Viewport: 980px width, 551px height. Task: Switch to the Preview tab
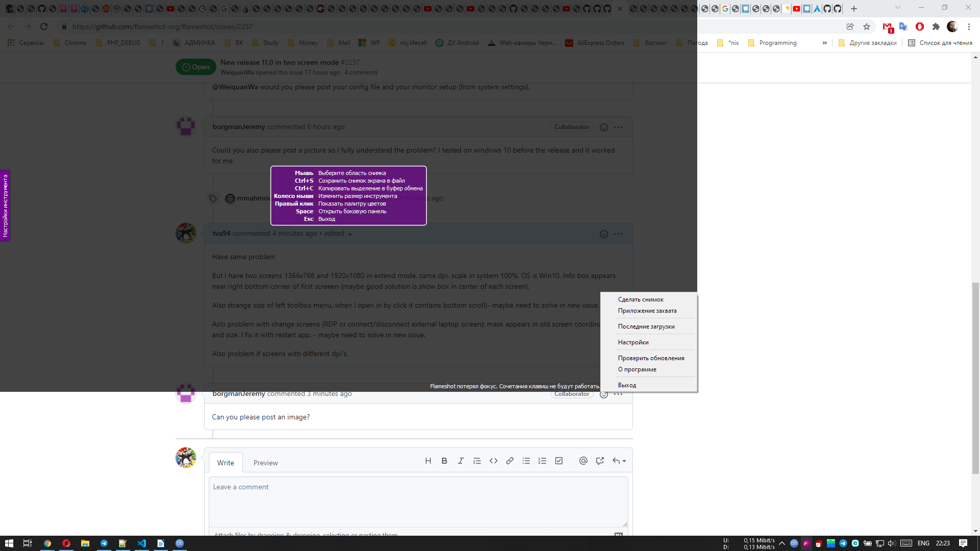265,463
